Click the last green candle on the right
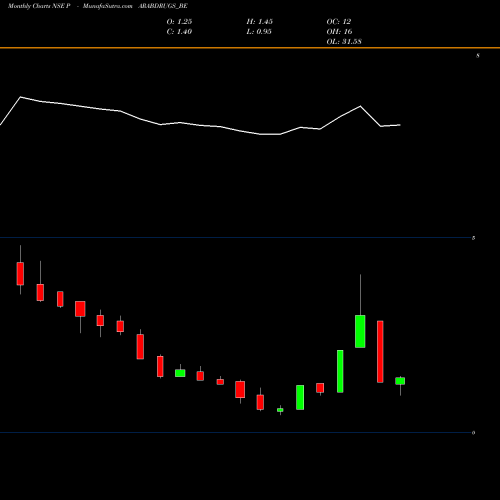Screen dimensions: 500x500 point(400,381)
